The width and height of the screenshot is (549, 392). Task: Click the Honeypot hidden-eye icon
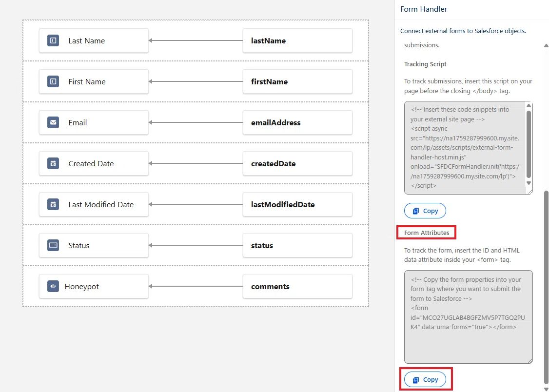tap(53, 286)
